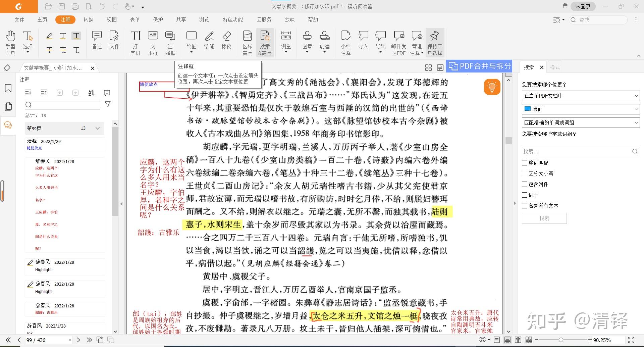Select the Hand tool (手型工具)

coord(10,43)
